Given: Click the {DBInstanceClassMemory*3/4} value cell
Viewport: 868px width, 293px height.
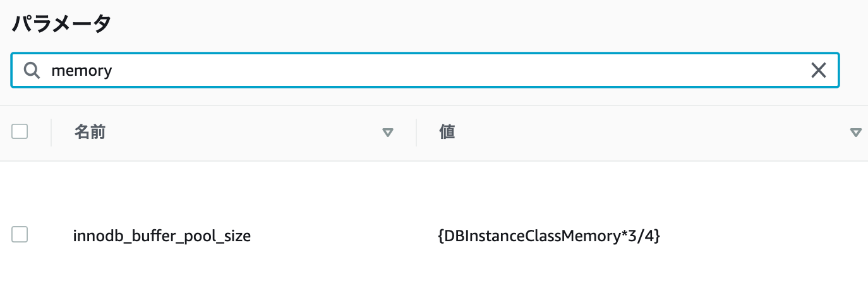Looking at the screenshot, I should [x=549, y=236].
